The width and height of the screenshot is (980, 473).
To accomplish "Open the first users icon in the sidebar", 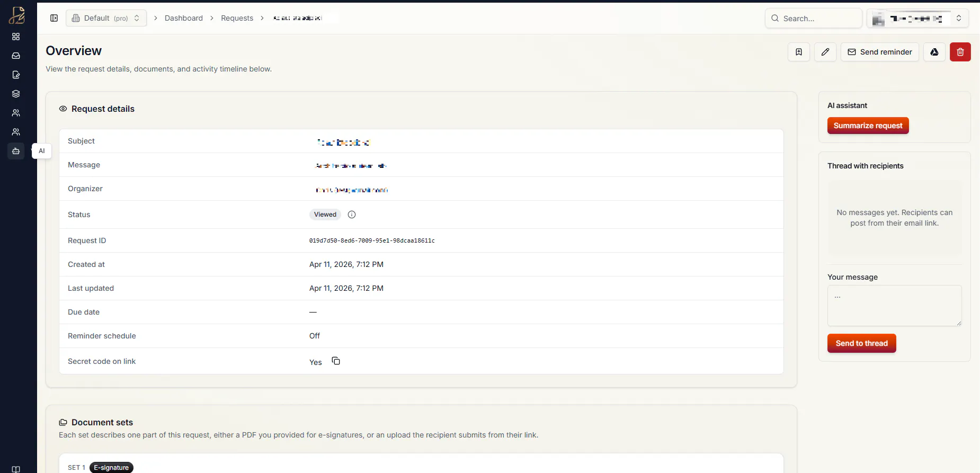I will click(16, 113).
